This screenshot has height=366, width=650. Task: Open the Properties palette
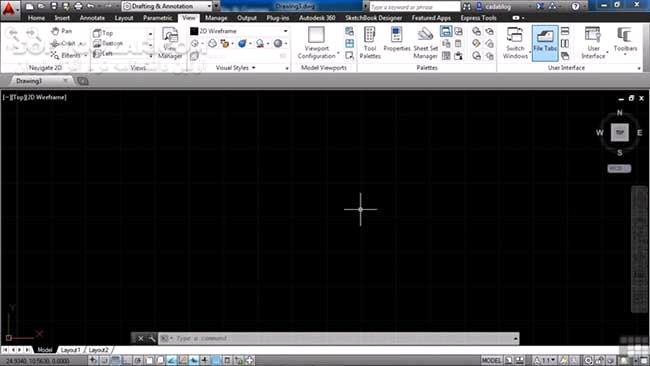[x=397, y=40]
